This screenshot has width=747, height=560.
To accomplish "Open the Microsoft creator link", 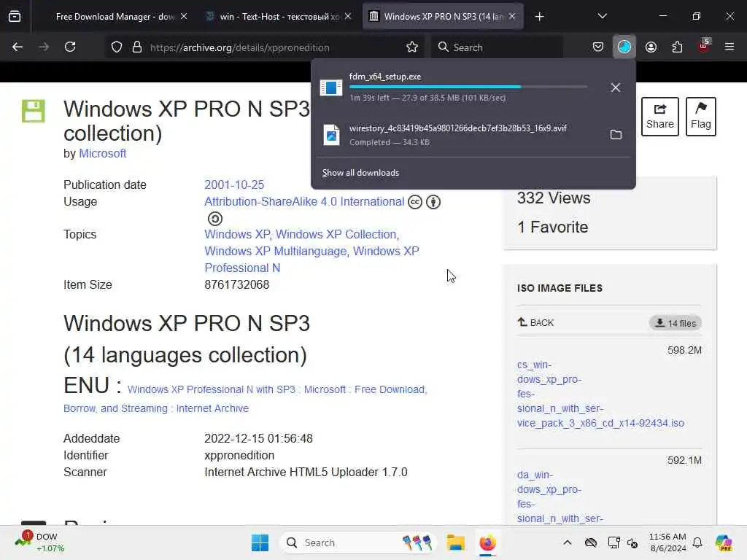I will (x=102, y=153).
